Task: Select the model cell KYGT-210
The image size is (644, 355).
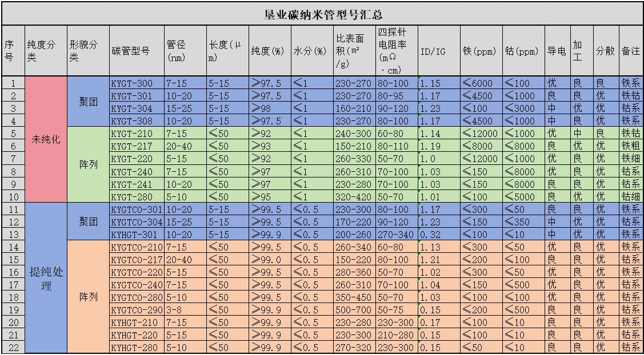Action: point(137,134)
